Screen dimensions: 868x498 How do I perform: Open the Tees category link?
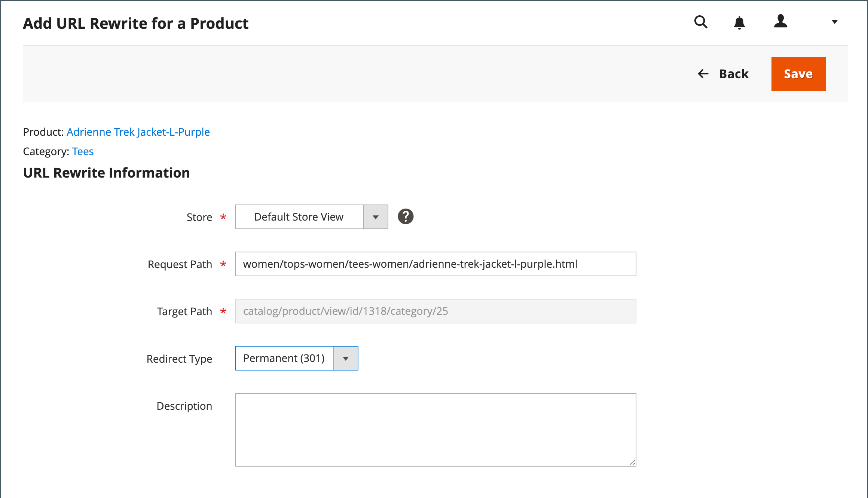point(83,151)
